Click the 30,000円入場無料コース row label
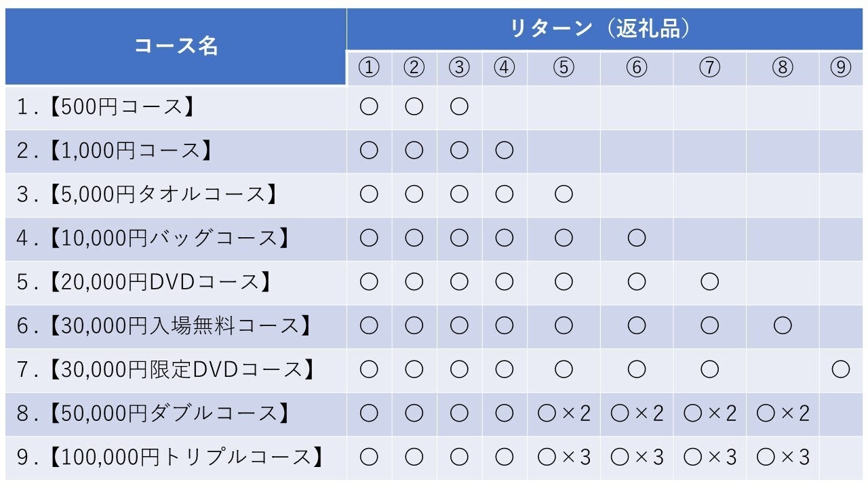The height and width of the screenshot is (488, 868). tap(165, 326)
